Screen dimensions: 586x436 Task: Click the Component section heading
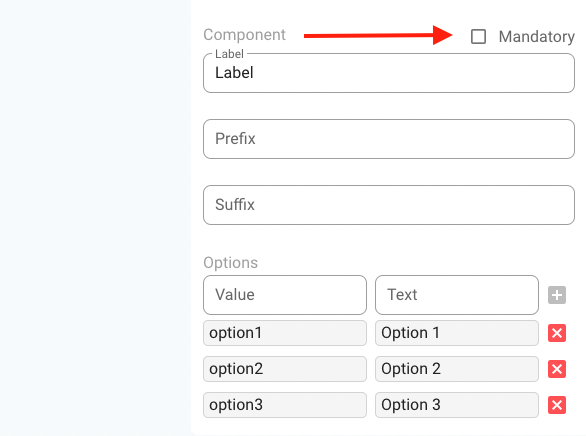244,35
